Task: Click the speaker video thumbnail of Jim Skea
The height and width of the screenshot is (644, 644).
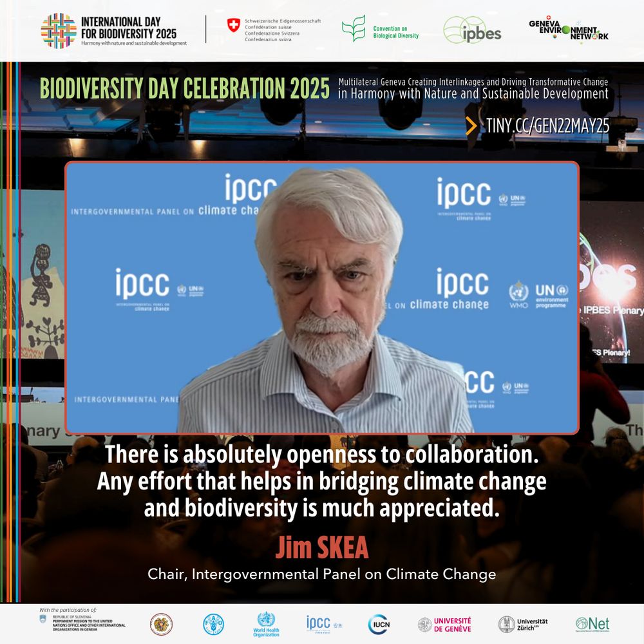Action: coord(322,298)
